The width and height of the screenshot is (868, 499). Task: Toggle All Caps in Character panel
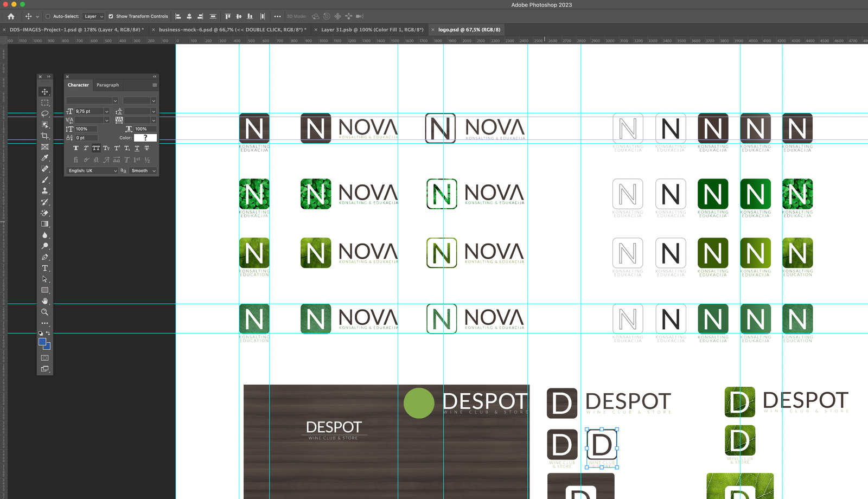pos(96,148)
